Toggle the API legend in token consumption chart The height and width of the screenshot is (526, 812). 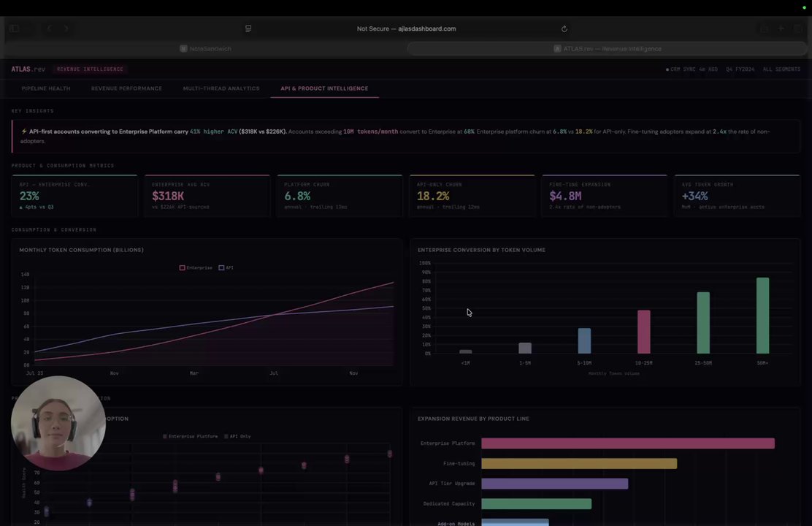click(226, 268)
